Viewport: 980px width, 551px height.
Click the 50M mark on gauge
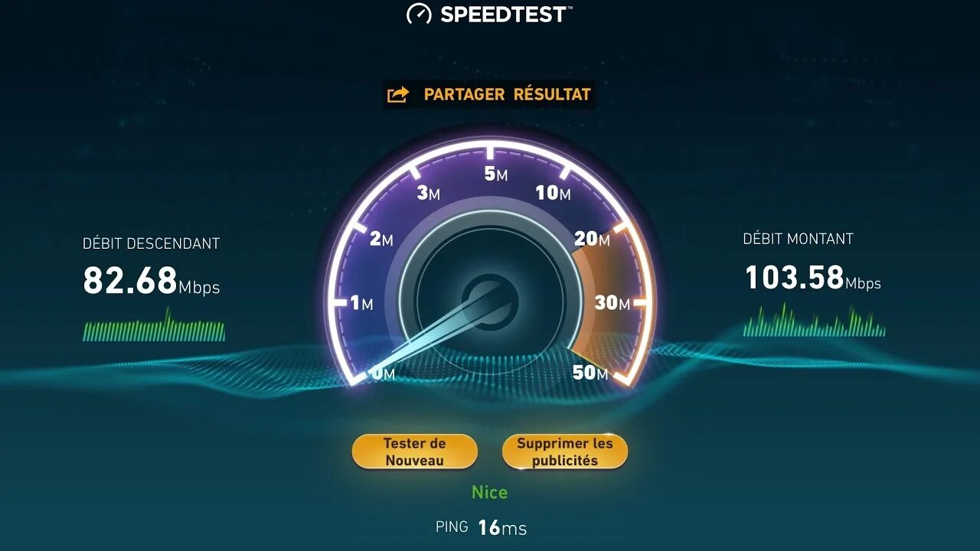pyautogui.click(x=590, y=373)
